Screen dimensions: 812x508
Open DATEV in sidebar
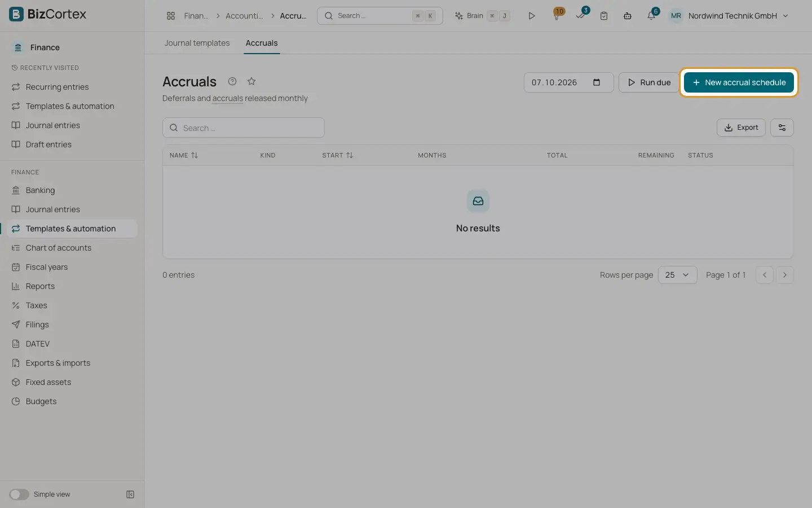[x=72, y=344]
